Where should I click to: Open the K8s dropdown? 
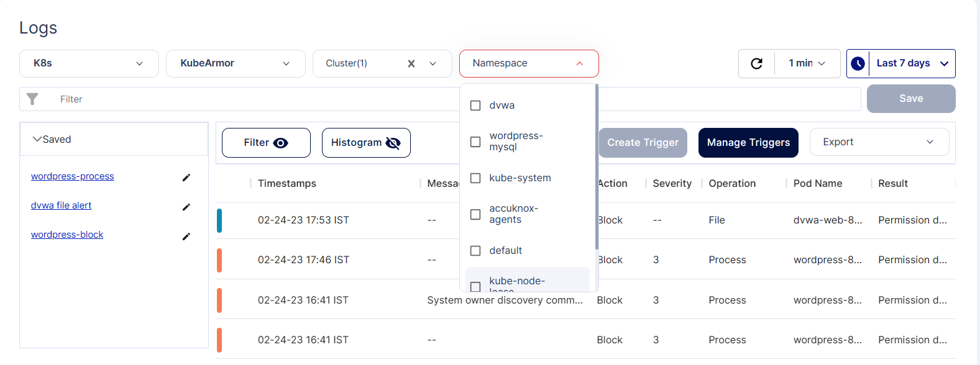pyautogui.click(x=89, y=63)
